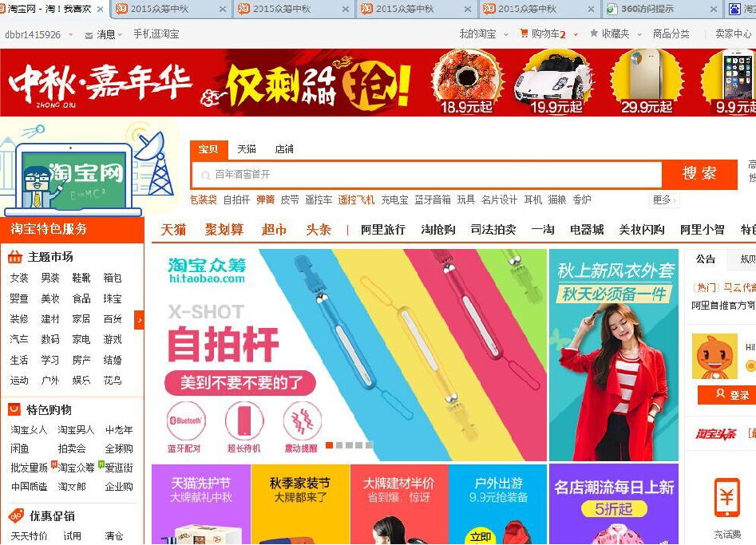Image resolution: width=756 pixels, height=545 pixels.
Task: Click the 遥控飞机 hot keyword
Action: [x=356, y=200]
